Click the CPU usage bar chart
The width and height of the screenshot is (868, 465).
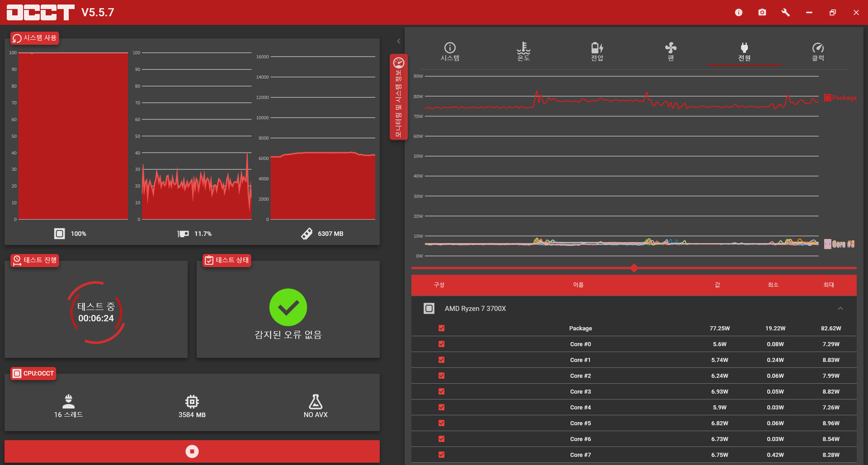point(73,136)
